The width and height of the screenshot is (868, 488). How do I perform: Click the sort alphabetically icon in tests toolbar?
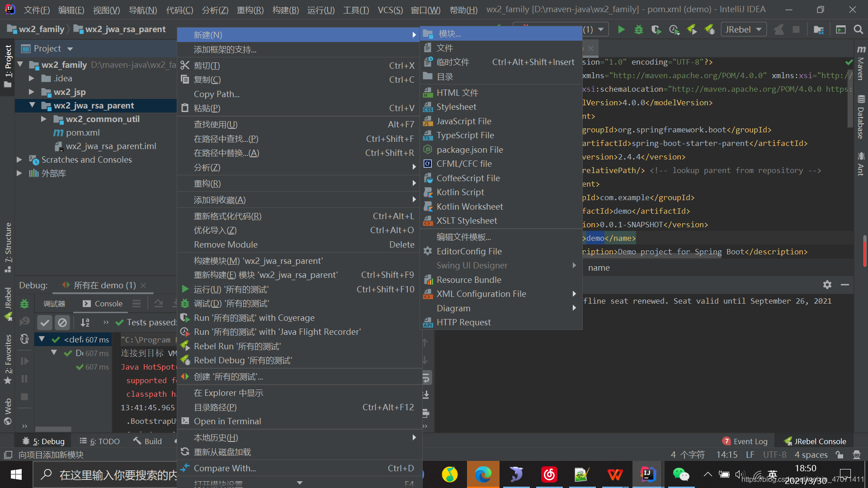(x=85, y=322)
